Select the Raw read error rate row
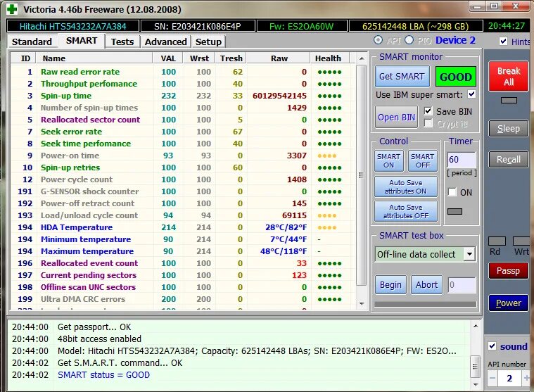The image size is (534, 392). [182, 72]
